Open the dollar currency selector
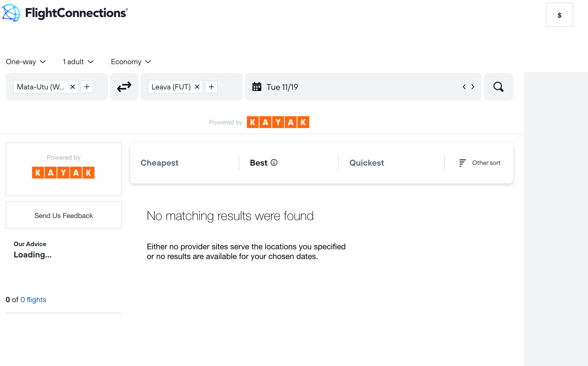This screenshot has width=588, height=366. point(559,15)
